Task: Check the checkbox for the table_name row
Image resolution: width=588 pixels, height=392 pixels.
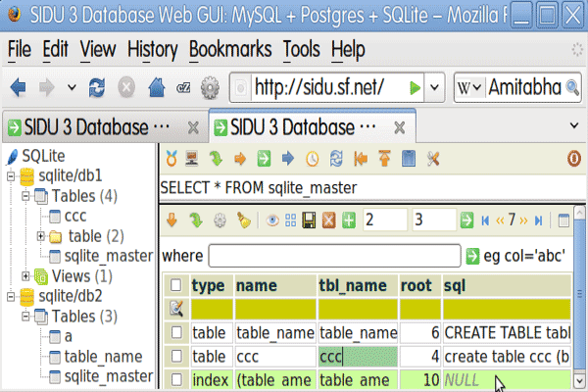Action: click(x=175, y=332)
